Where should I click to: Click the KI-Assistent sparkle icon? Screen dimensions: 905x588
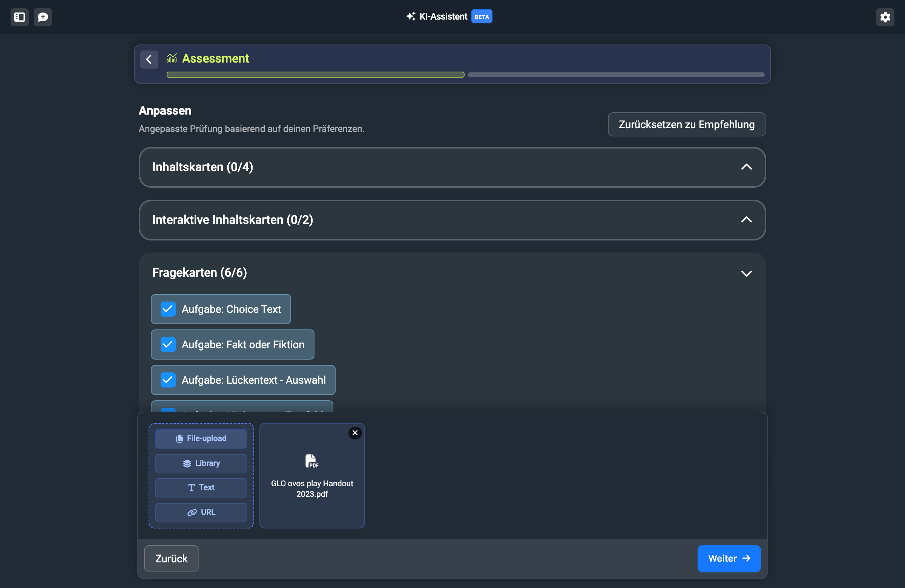click(x=411, y=16)
